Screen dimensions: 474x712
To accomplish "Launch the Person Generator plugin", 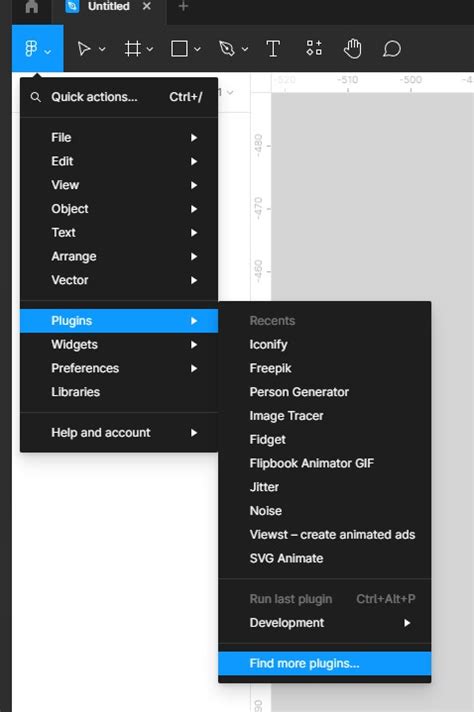I will click(x=325, y=392).
